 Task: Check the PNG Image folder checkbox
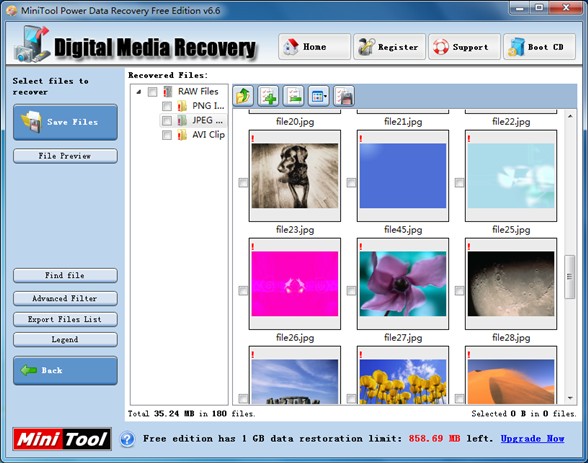pyautogui.click(x=167, y=106)
